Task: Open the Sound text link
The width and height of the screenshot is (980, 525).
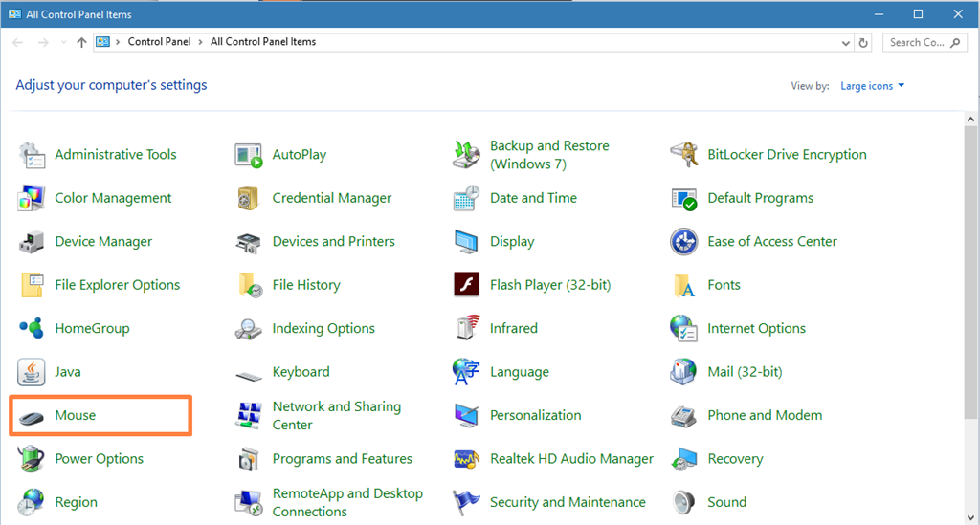Action: [x=727, y=502]
